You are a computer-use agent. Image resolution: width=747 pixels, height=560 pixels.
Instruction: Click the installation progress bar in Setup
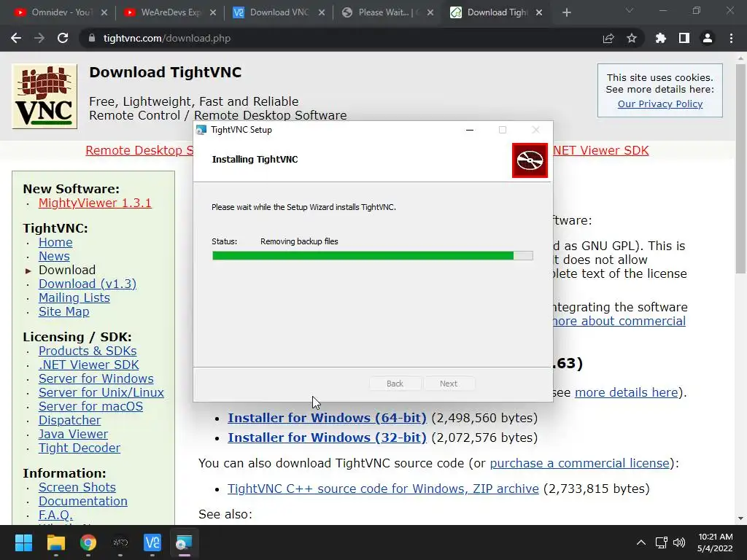click(373, 256)
